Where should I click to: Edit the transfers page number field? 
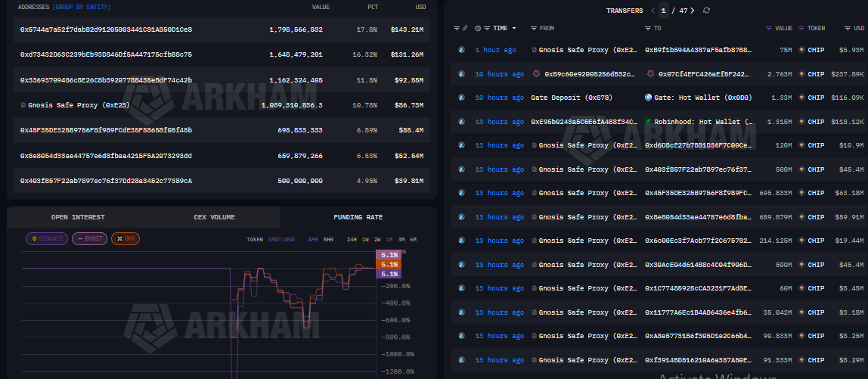tap(664, 11)
